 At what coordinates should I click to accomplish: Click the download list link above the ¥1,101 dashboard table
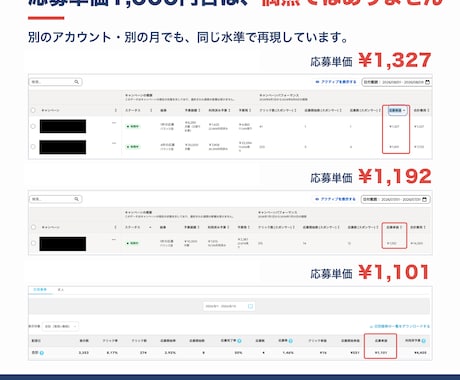click(x=400, y=326)
